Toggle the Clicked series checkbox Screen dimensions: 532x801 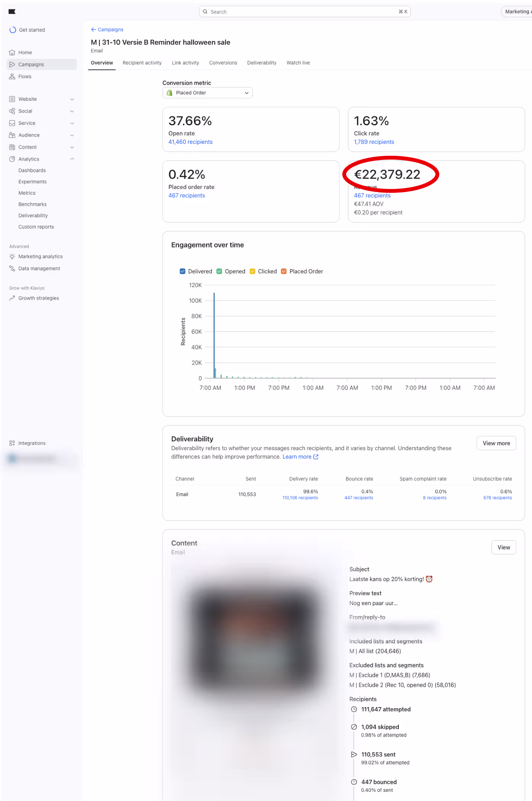[252, 271]
